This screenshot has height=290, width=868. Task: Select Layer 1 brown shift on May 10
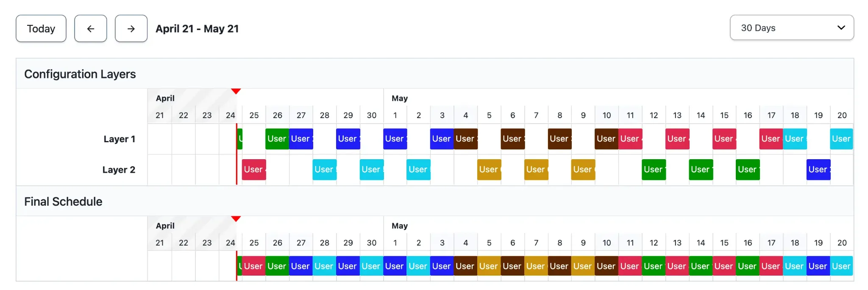[606, 139]
